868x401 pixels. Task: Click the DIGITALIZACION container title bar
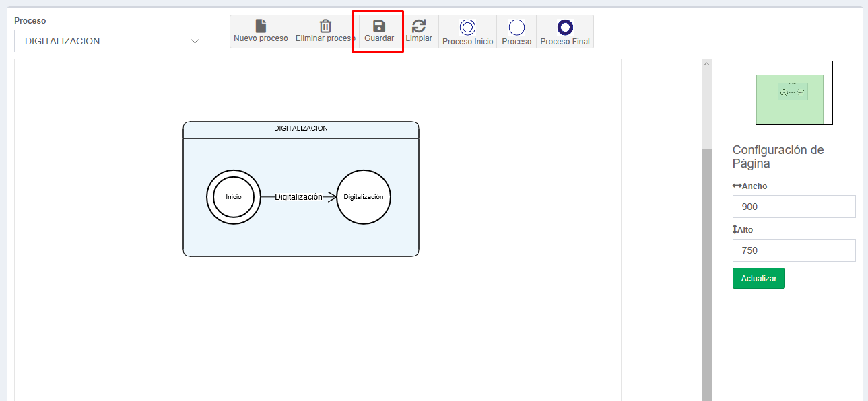(300, 129)
